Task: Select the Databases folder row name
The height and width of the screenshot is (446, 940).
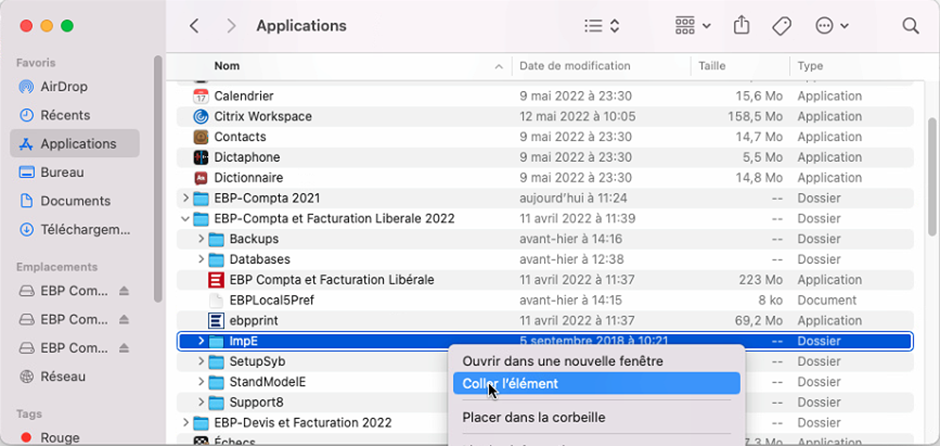Action: 260,260
